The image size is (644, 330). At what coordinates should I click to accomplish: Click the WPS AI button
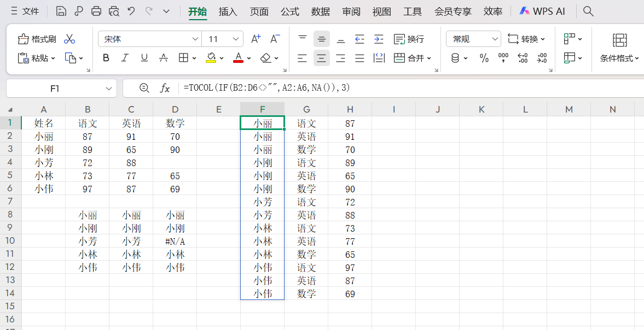(x=542, y=11)
